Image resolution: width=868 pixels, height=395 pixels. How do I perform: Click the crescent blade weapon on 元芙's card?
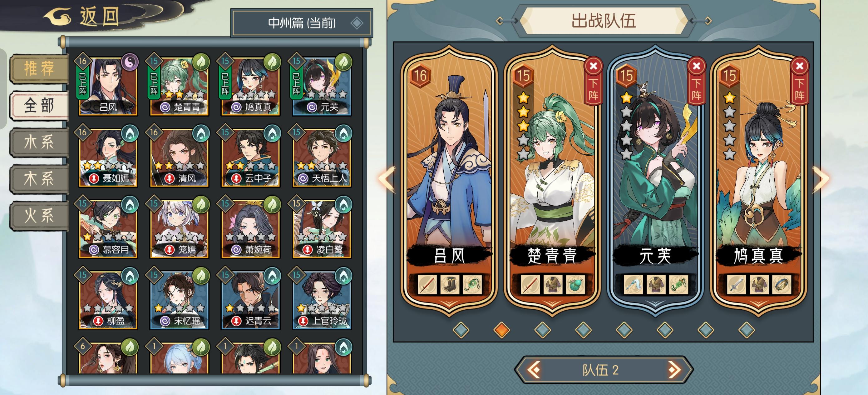click(x=633, y=285)
